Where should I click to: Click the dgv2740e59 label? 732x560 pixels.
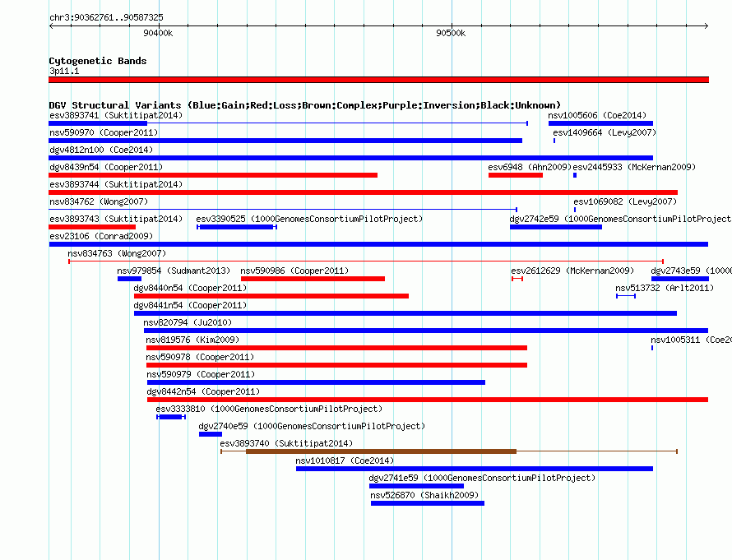click(x=312, y=426)
